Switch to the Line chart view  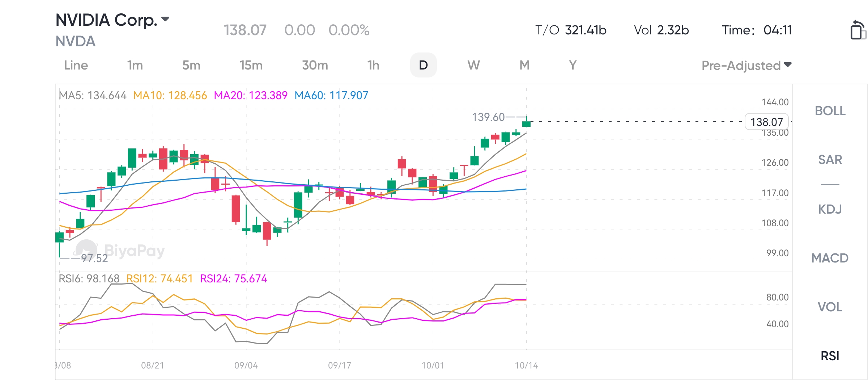tap(76, 65)
